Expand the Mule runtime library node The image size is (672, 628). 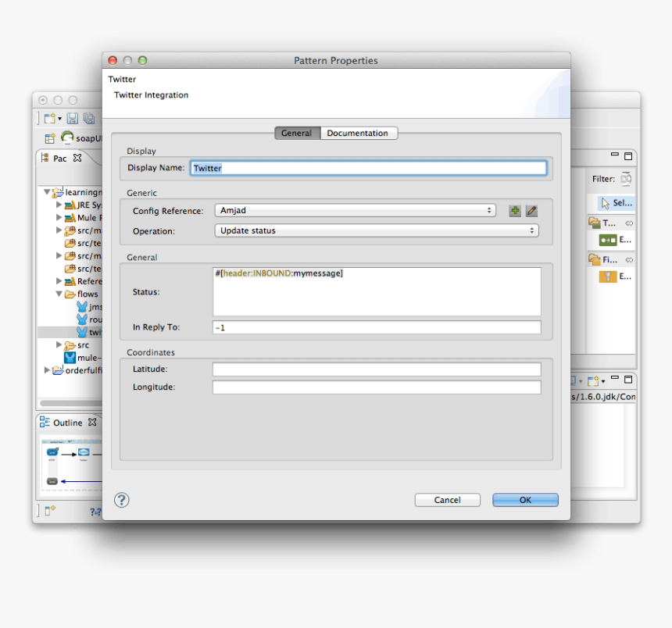tap(59, 218)
